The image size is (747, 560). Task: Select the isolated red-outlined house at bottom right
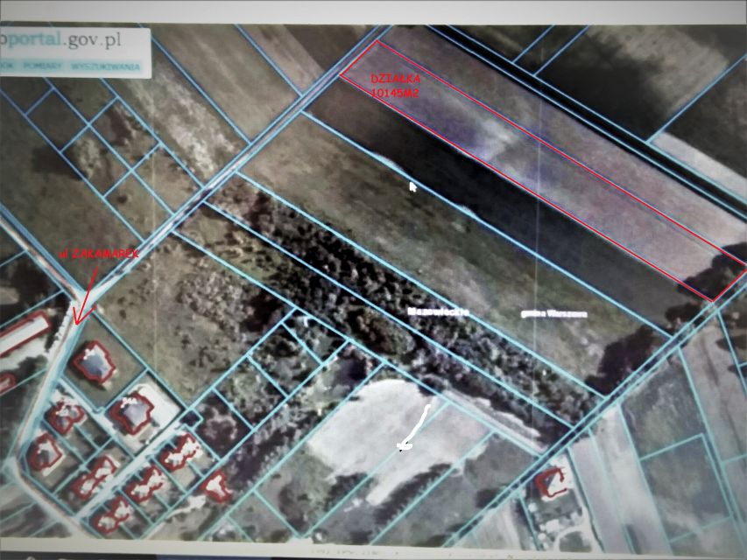(x=551, y=480)
